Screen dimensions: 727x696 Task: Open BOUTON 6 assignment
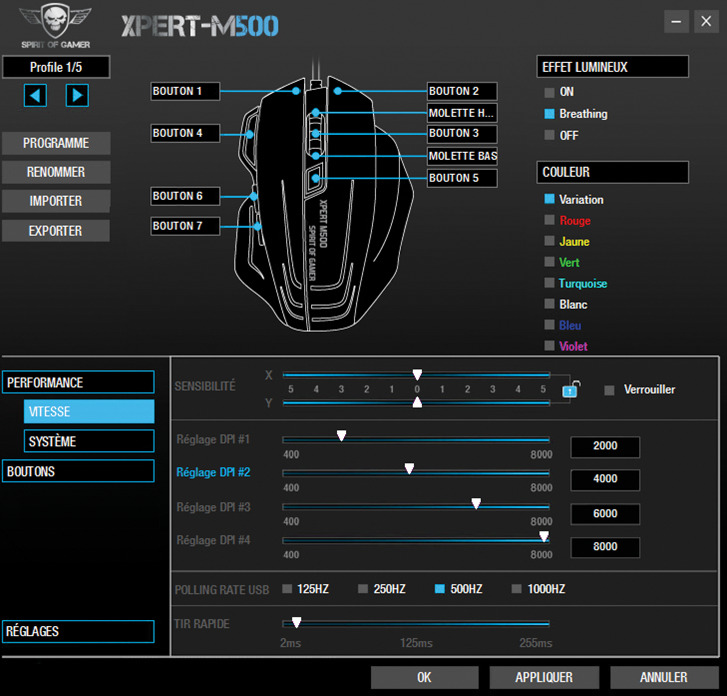tap(185, 196)
